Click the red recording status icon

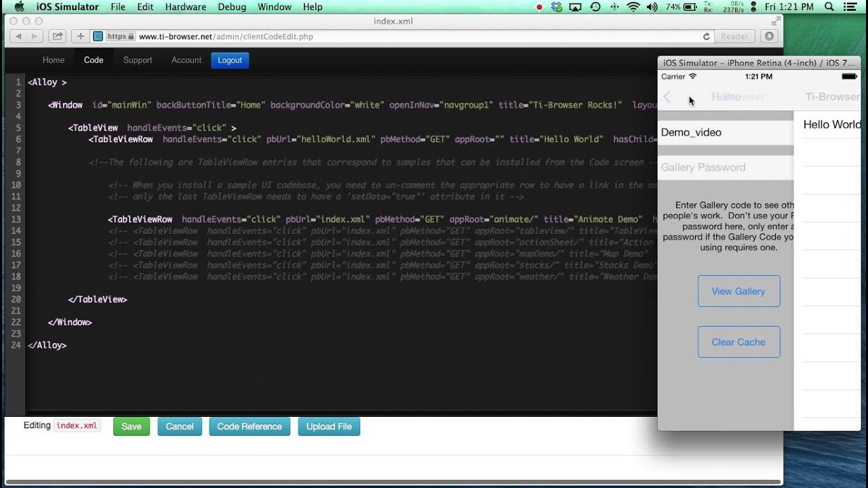[539, 7]
